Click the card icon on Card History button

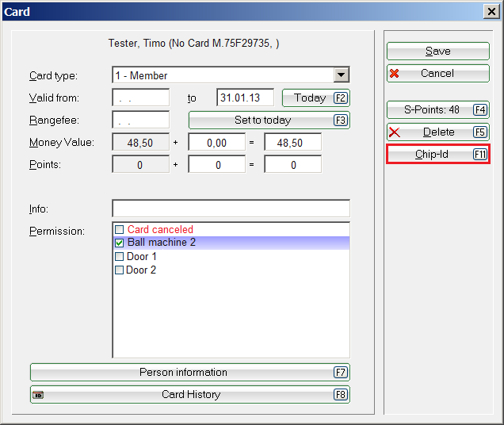38,395
